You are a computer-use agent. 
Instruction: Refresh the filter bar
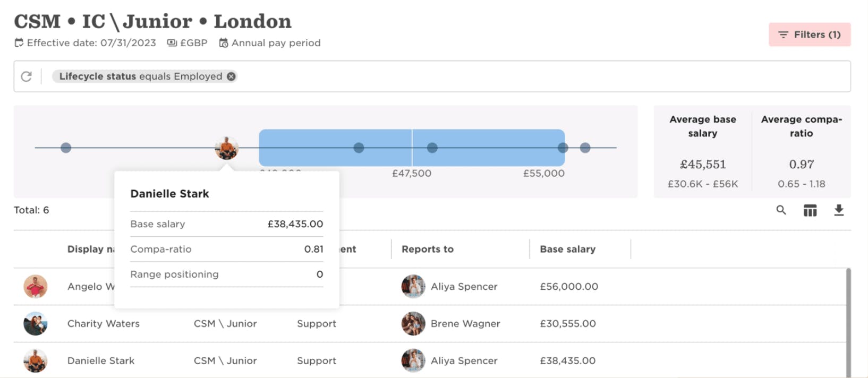(27, 76)
